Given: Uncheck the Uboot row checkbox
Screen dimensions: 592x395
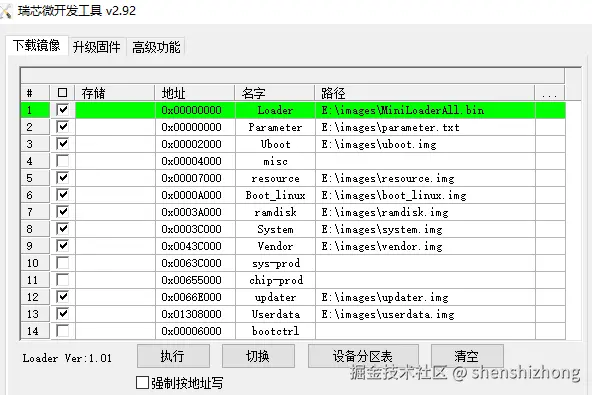Looking at the screenshot, I should (62, 144).
